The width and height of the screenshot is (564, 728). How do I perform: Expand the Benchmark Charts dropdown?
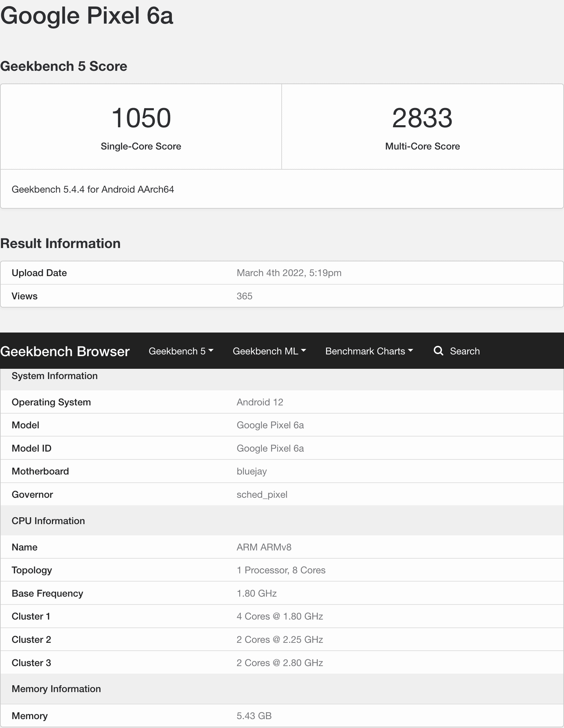pyautogui.click(x=369, y=351)
